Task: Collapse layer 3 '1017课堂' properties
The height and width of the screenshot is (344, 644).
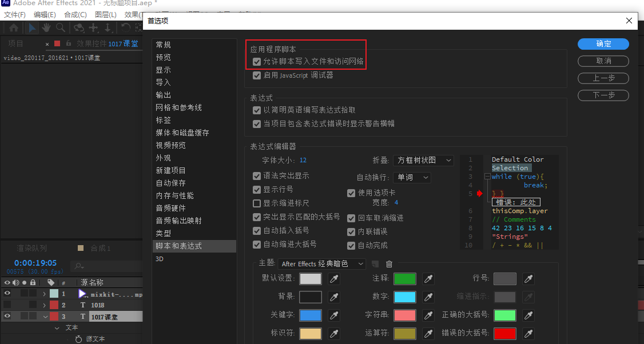Action: 45,317
